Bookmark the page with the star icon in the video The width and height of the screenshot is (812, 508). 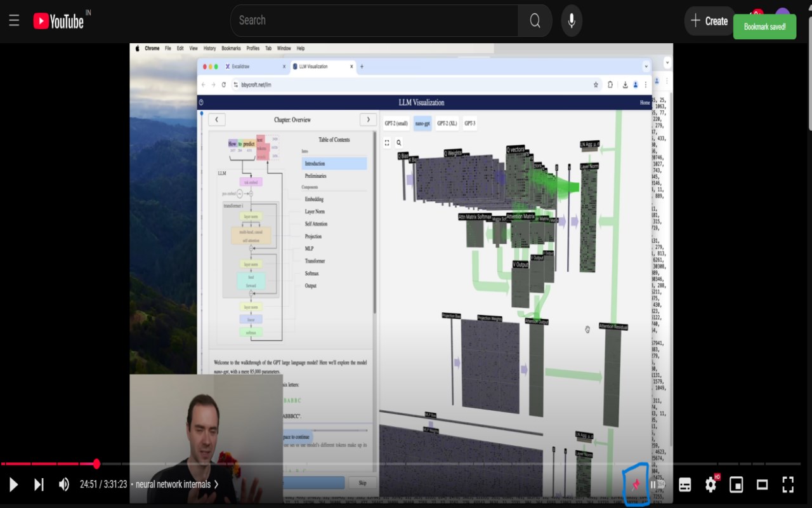596,84
